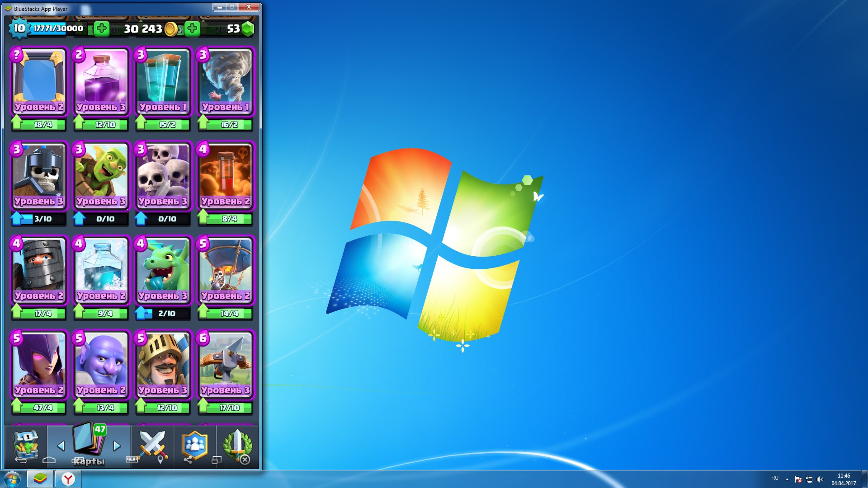Open the clan social shield tab
The height and width of the screenshot is (488, 868).
[195, 445]
